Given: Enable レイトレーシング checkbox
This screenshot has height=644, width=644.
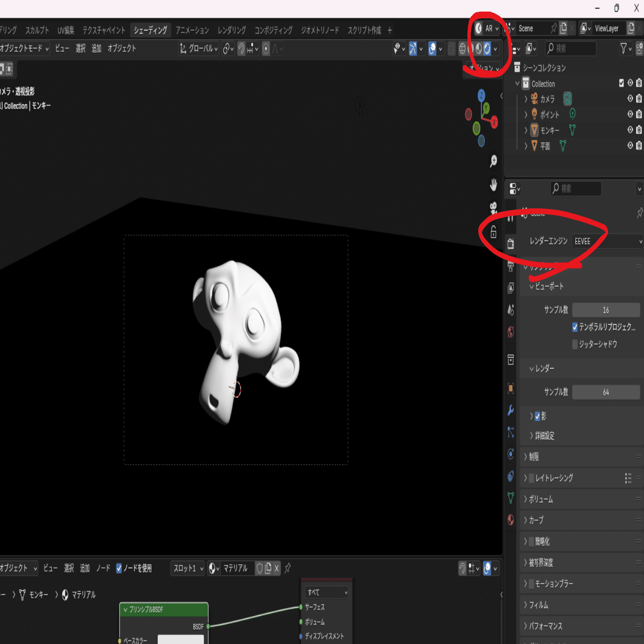Looking at the screenshot, I should pos(531,478).
